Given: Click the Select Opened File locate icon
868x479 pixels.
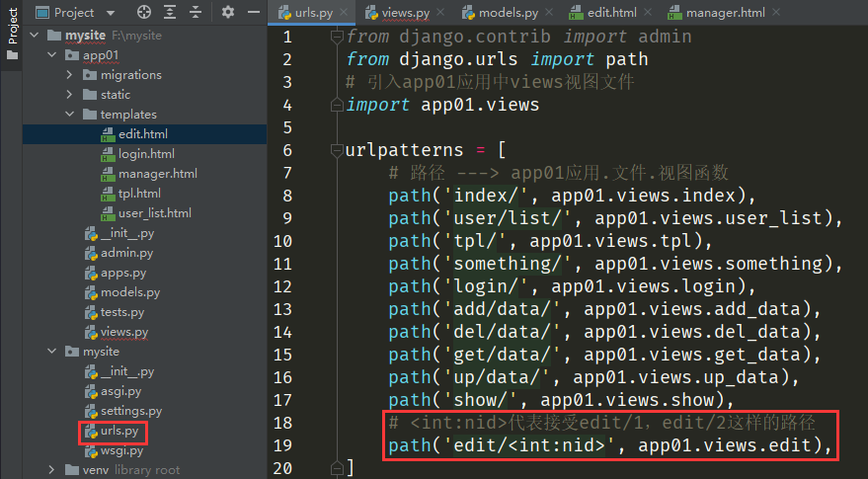Looking at the screenshot, I should click(144, 12).
